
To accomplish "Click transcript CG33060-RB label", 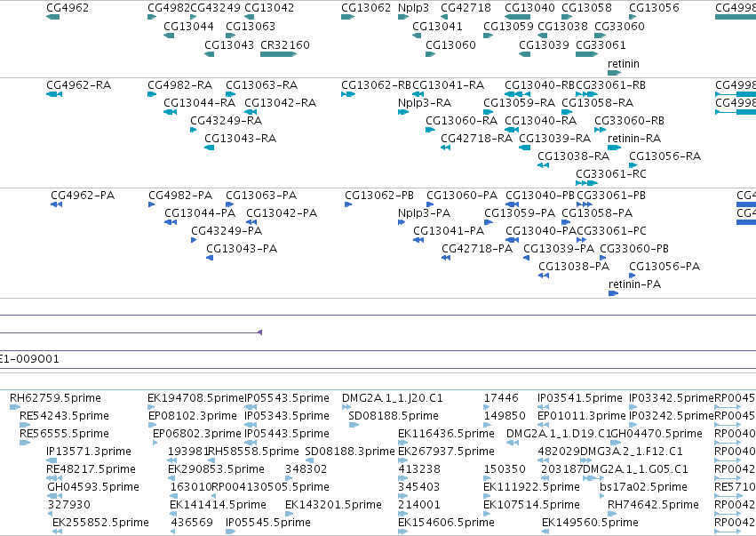I will pos(629,121).
